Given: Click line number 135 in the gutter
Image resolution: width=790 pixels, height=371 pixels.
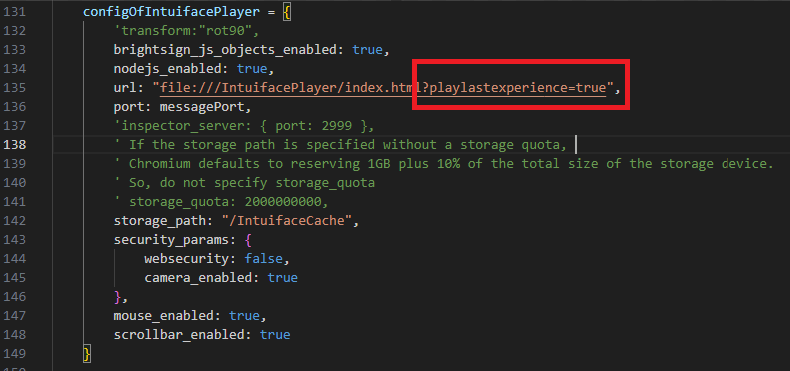Looking at the screenshot, I should [14, 88].
